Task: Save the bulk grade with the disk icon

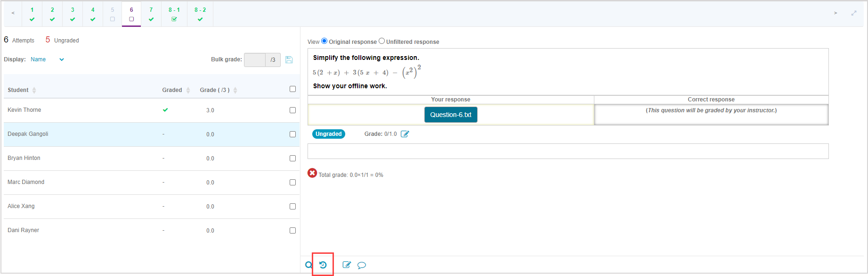Action: [289, 60]
